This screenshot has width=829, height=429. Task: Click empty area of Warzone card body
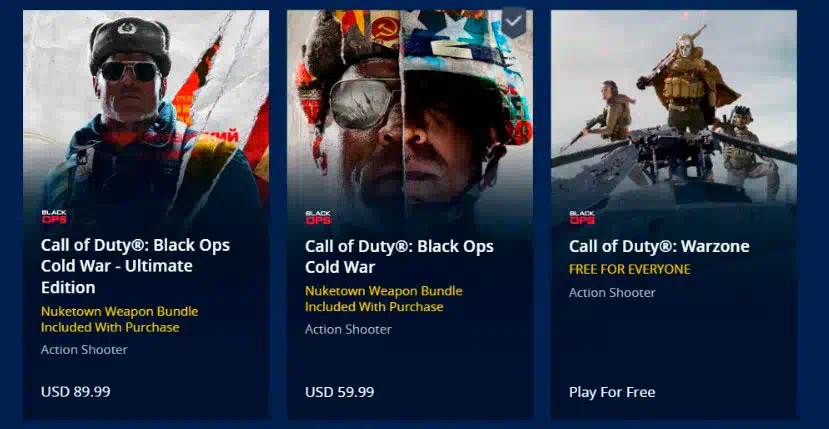[674, 341]
